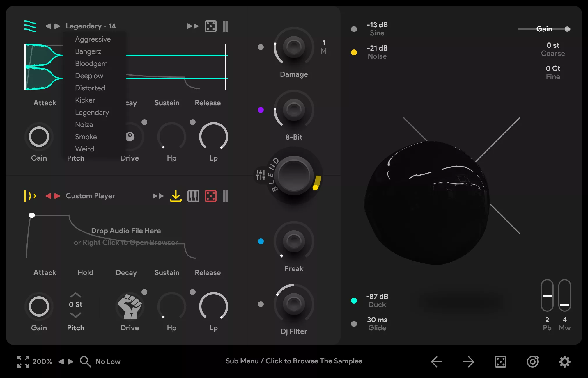The height and width of the screenshot is (378, 588).
Task: Click No Low next to the magnifier
Action: point(108,361)
